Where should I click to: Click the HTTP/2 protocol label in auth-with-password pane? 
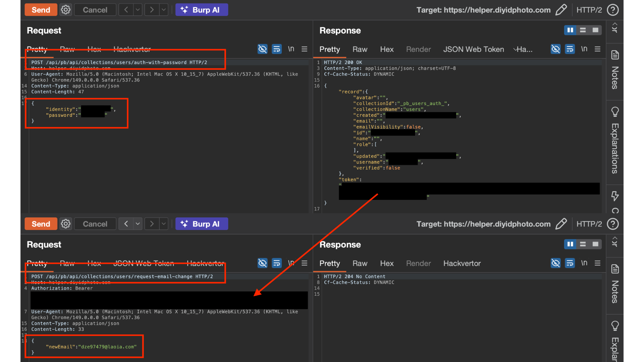point(589,10)
